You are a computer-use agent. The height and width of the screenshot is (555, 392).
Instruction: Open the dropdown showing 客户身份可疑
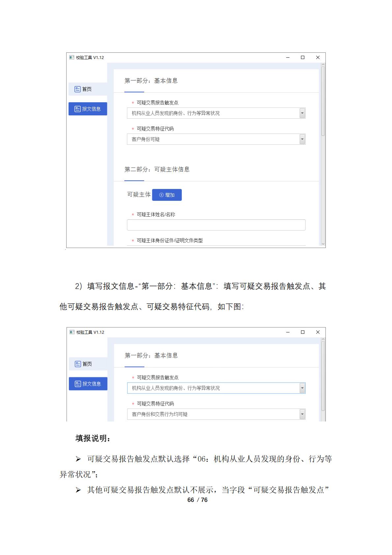(x=302, y=139)
